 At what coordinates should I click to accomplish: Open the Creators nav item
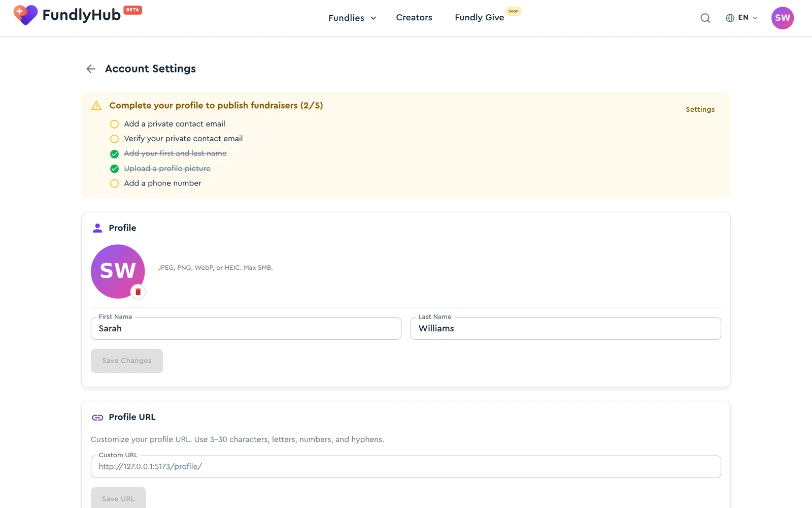tap(414, 17)
